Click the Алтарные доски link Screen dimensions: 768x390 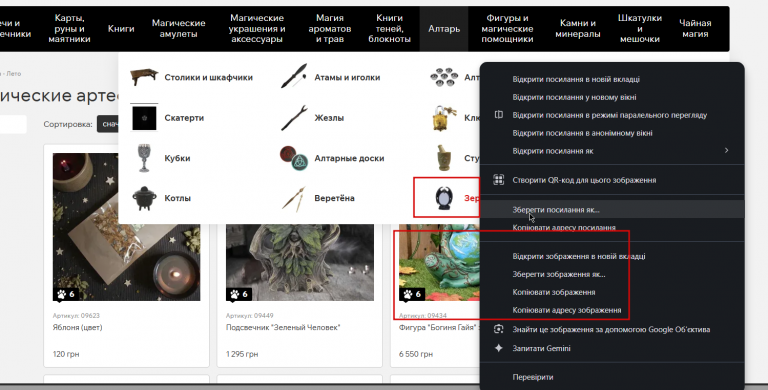point(349,158)
